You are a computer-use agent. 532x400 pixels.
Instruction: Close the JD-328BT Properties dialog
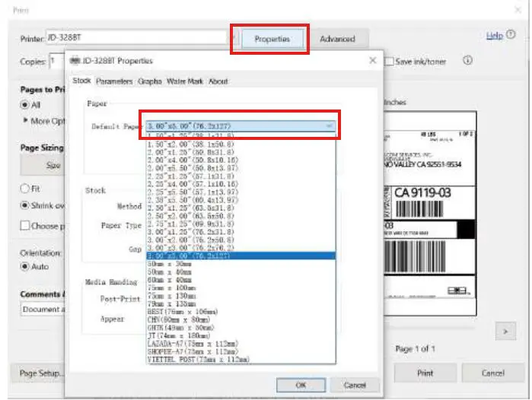coord(372,60)
